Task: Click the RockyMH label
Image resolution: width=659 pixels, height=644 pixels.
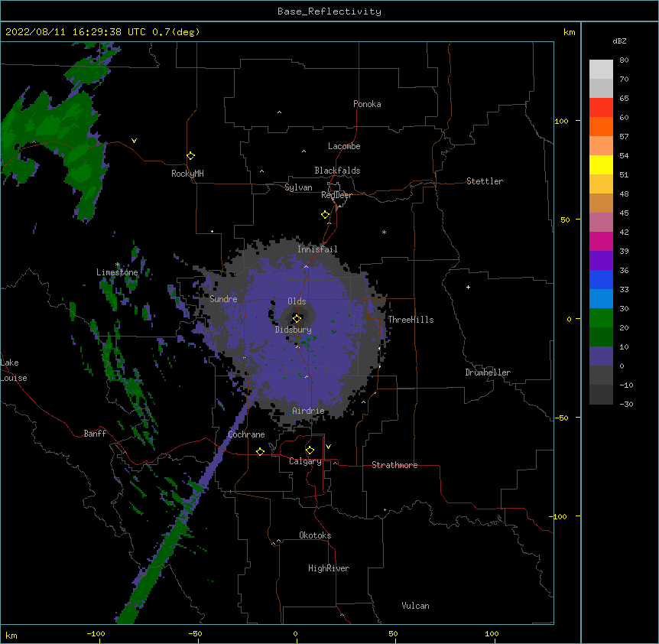Action: (187, 173)
